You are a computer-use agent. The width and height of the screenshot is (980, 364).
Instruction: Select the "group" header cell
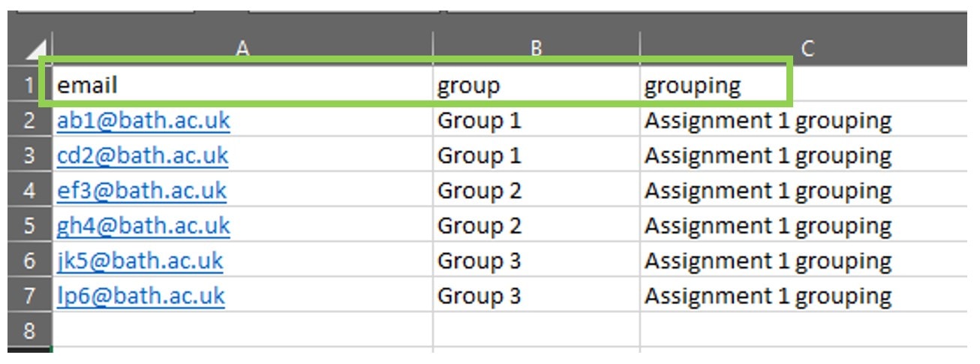tap(536, 86)
